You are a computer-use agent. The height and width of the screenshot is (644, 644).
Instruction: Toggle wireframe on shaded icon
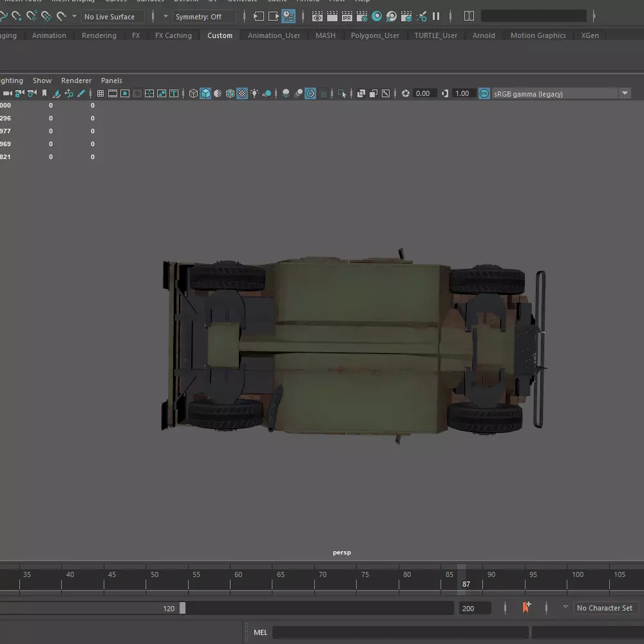click(230, 93)
